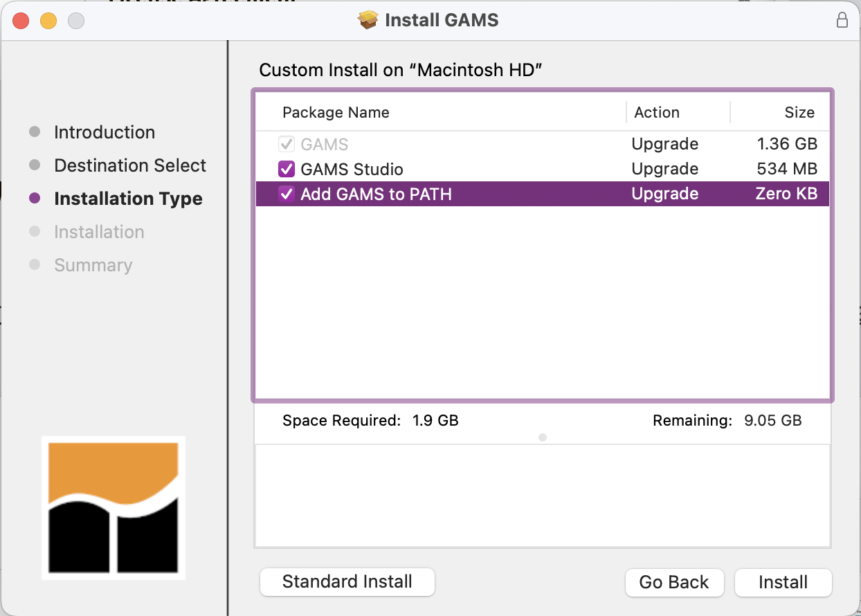This screenshot has height=616, width=861.
Task: Select Destination Select in the sidebar
Action: pyautogui.click(x=130, y=165)
